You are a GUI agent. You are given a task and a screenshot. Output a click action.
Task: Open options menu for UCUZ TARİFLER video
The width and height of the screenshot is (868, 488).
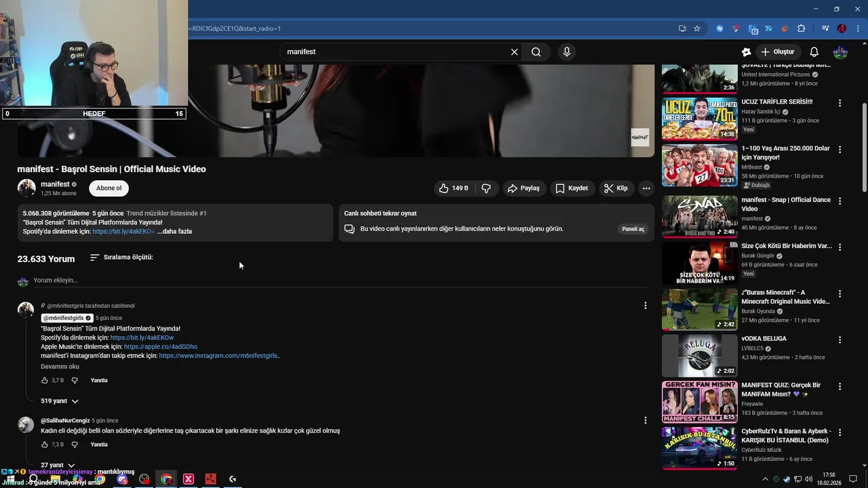[840, 103]
